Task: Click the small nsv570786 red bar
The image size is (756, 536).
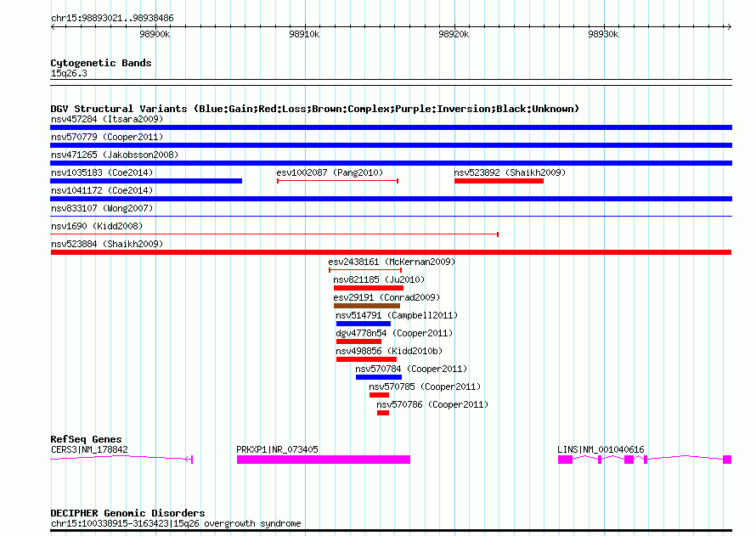Action: point(383,413)
